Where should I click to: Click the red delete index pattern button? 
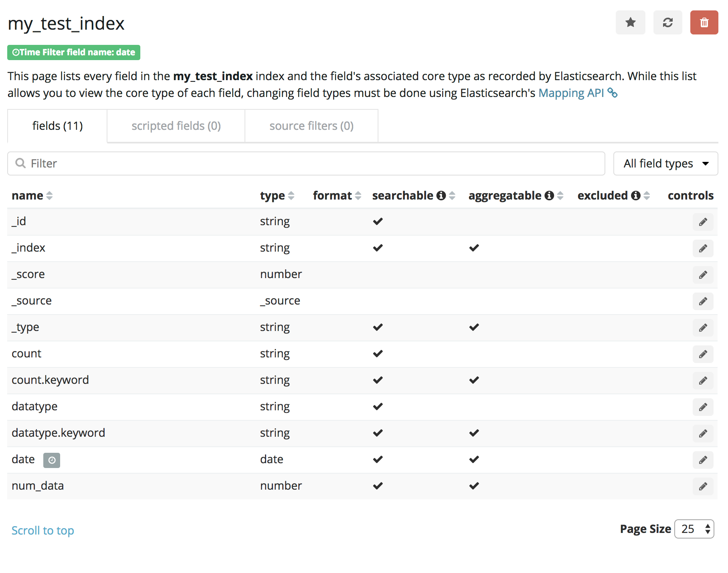click(x=704, y=22)
